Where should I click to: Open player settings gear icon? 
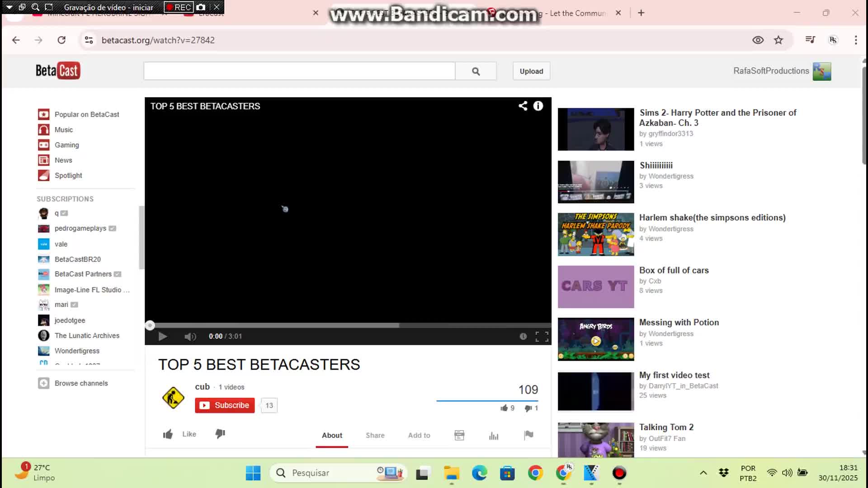point(523,336)
